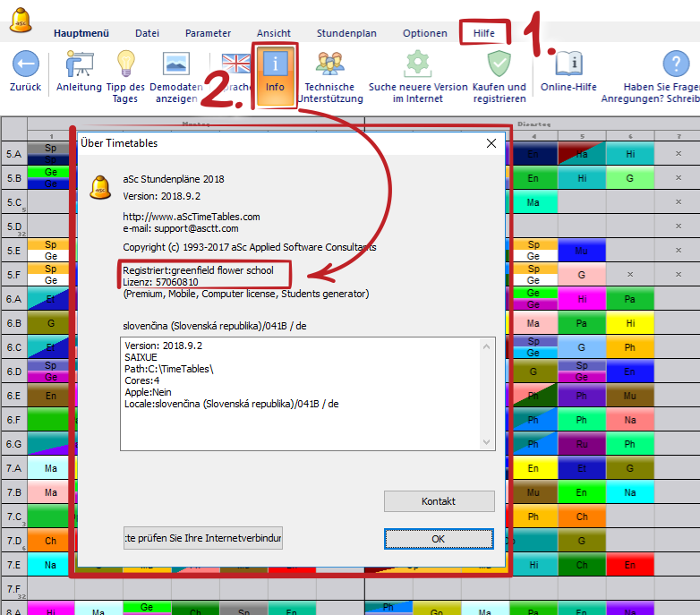Select class row header 7.F
700x615 pixels.
pos(14,589)
